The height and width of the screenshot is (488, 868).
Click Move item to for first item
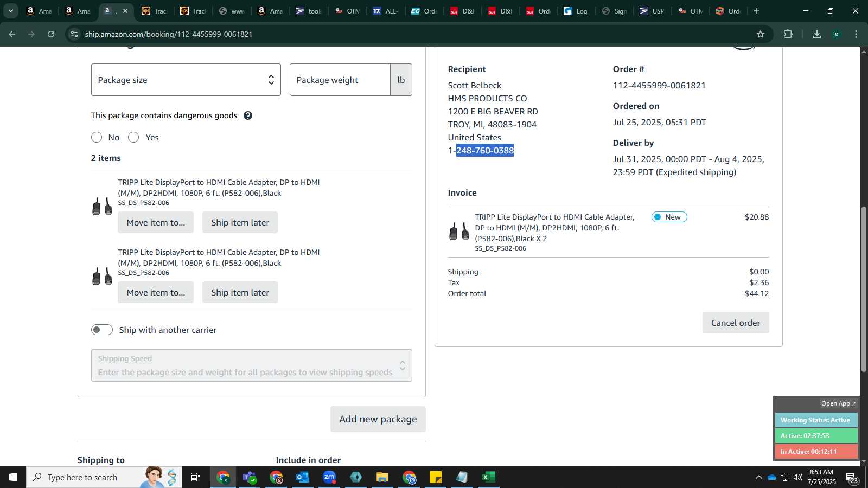(x=156, y=222)
